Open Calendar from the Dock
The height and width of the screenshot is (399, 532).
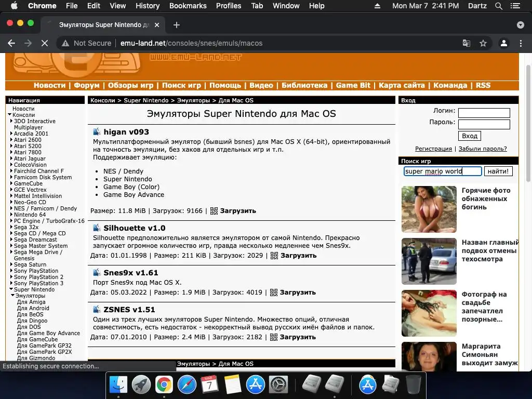(210, 385)
